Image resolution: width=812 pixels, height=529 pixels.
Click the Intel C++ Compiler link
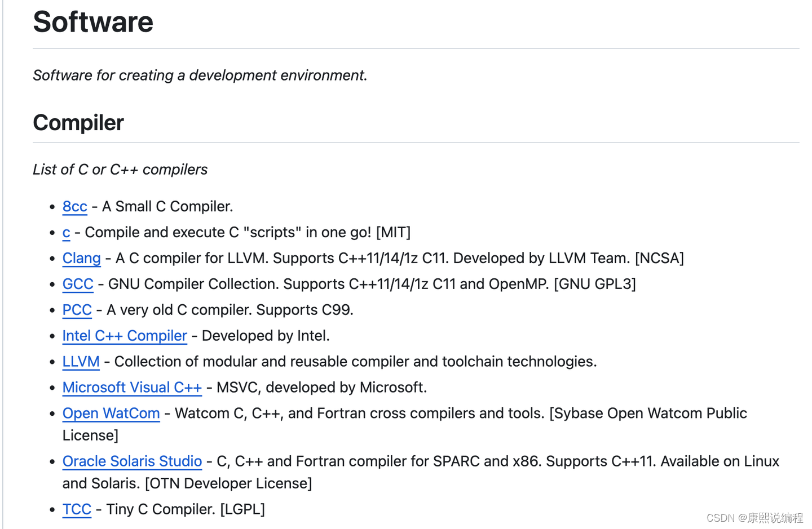[125, 336]
